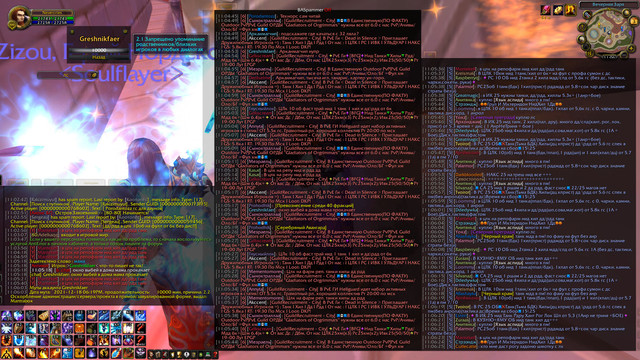Viewport: 640px width, 360px height.
Task: Click the duration input field in the Greshnikfaer dialog
Action: 99,50
